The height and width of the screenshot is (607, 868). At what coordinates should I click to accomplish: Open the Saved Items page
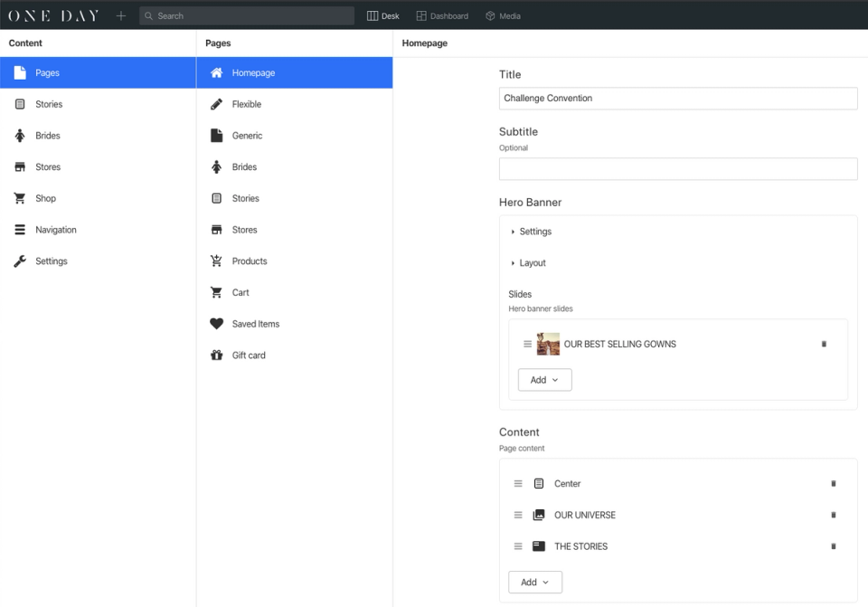(295, 324)
